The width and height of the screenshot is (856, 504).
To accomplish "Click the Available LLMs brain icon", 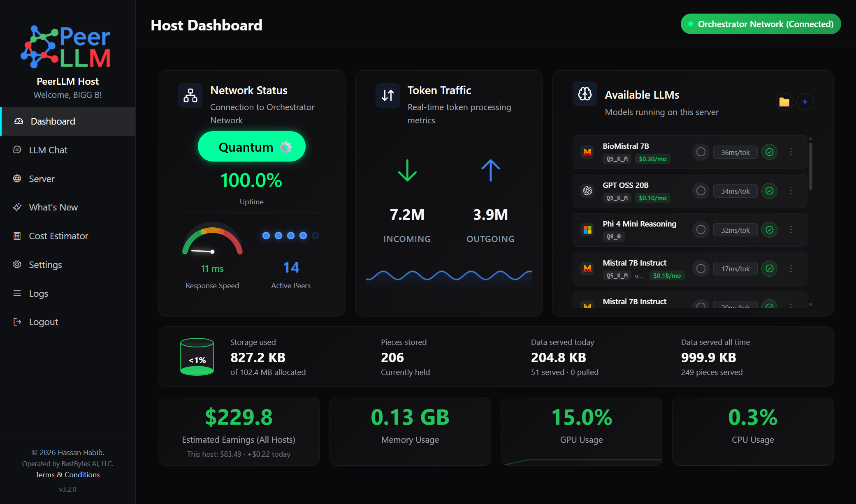I will (585, 94).
